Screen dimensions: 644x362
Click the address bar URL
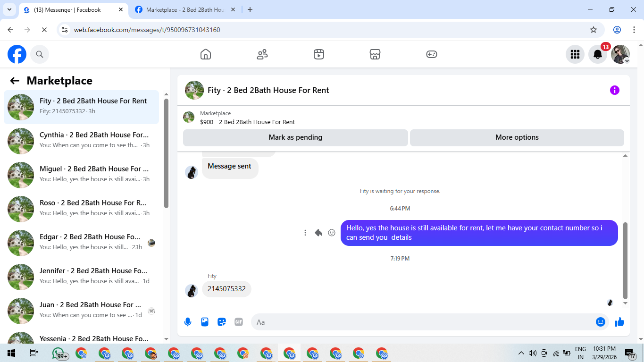tap(147, 30)
